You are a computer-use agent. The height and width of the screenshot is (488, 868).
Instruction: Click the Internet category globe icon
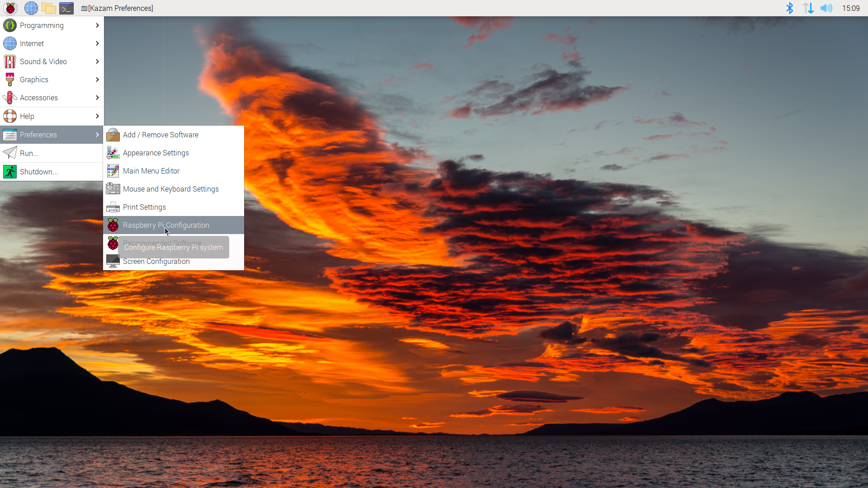pyautogui.click(x=10, y=43)
